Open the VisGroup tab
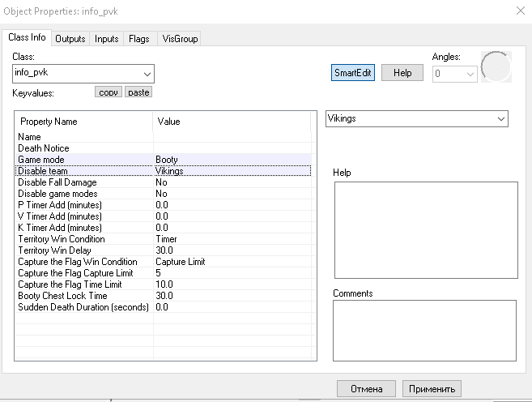Screen dimensions: 532x402 pyautogui.click(x=178, y=39)
